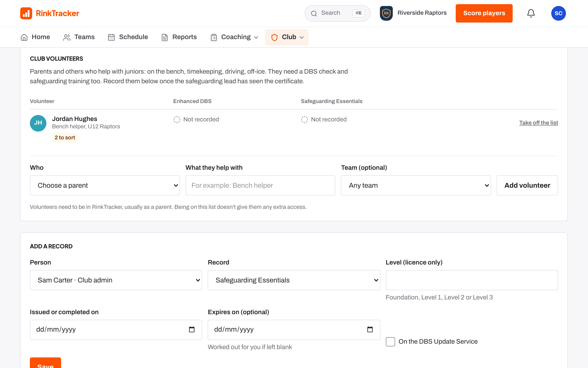Open the Choose a parent dropdown
The height and width of the screenshot is (368, 588).
[x=105, y=185]
